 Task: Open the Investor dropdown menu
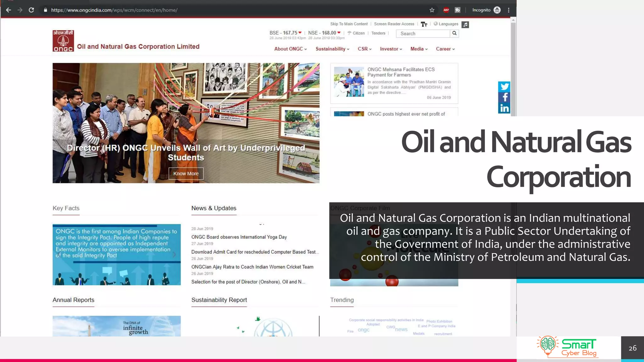coord(391,49)
